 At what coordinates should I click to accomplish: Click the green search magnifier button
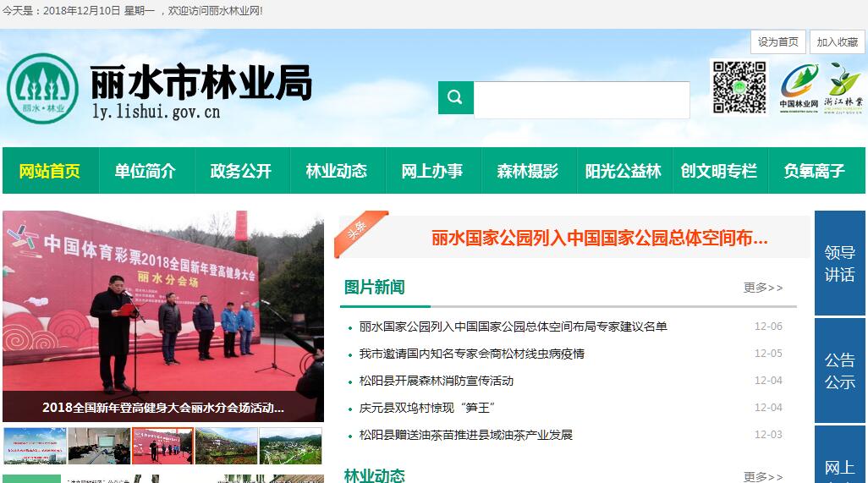(456, 98)
